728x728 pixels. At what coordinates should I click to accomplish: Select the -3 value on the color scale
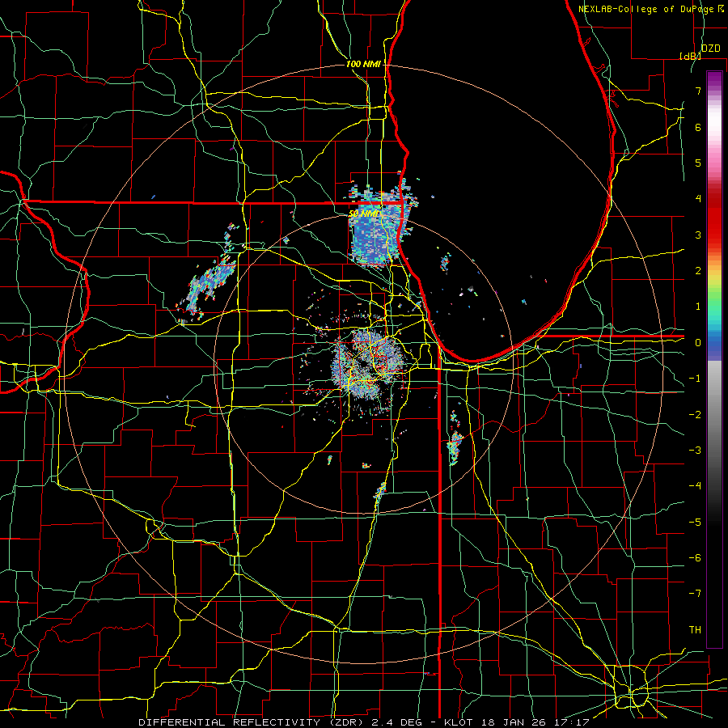[695, 450]
